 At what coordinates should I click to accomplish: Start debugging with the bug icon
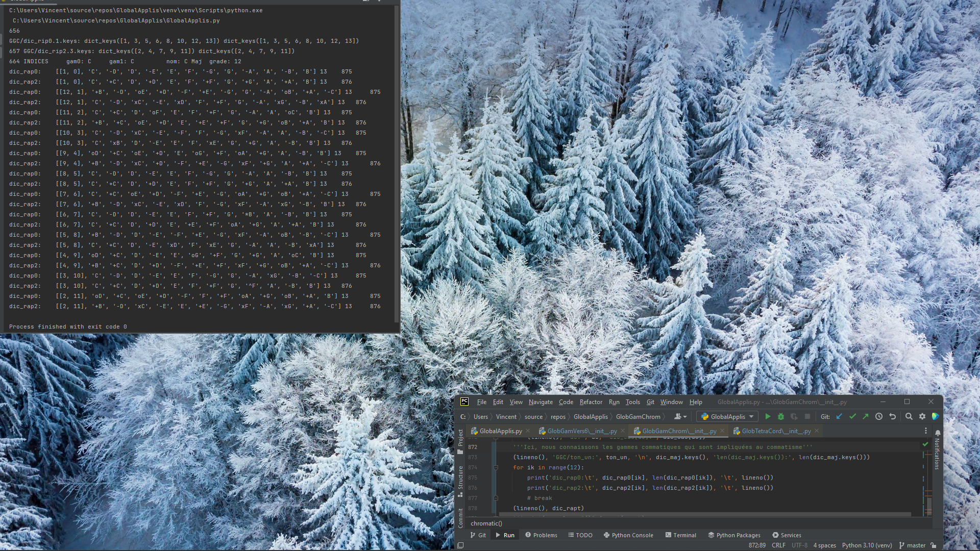tap(780, 416)
